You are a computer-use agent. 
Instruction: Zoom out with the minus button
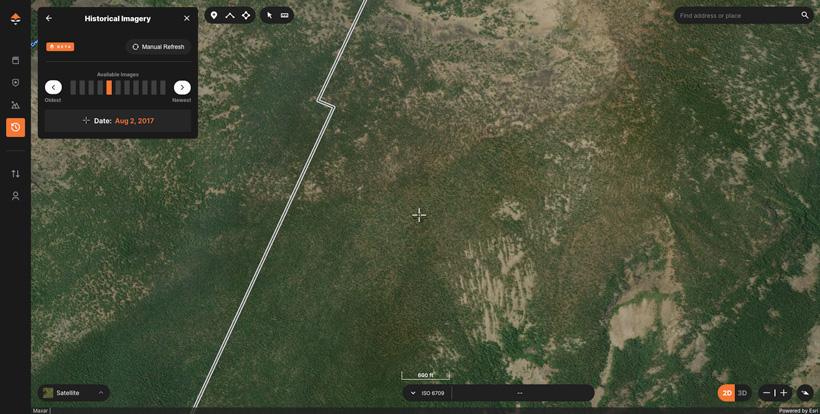pyautogui.click(x=767, y=393)
